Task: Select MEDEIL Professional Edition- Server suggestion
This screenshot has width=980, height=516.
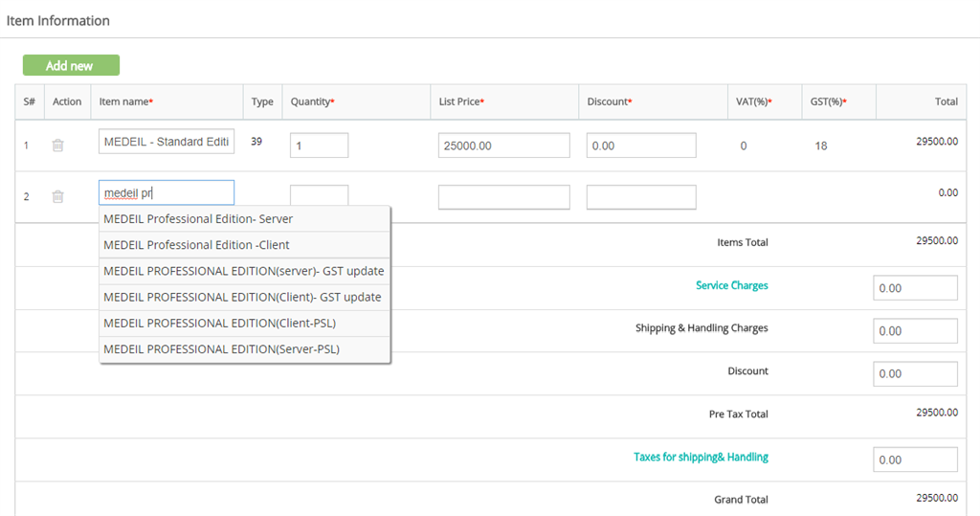Action: click(244, 219)
